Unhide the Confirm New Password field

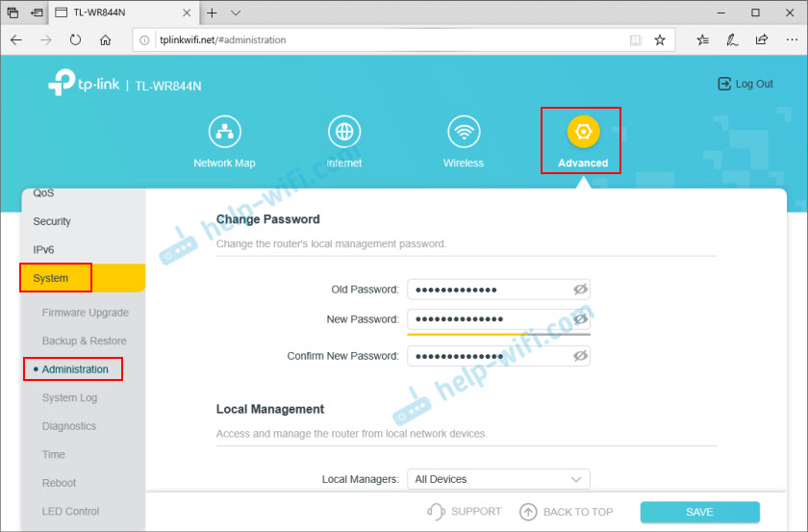click(579, 356)
